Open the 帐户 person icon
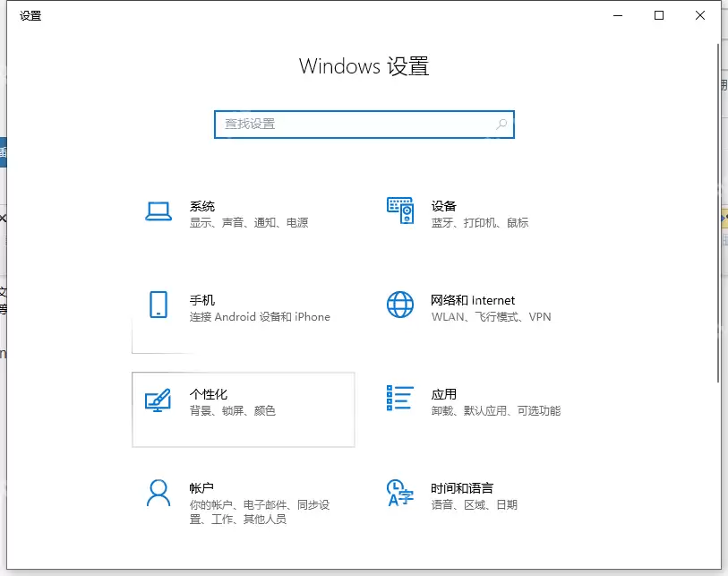 pos(158,494)
